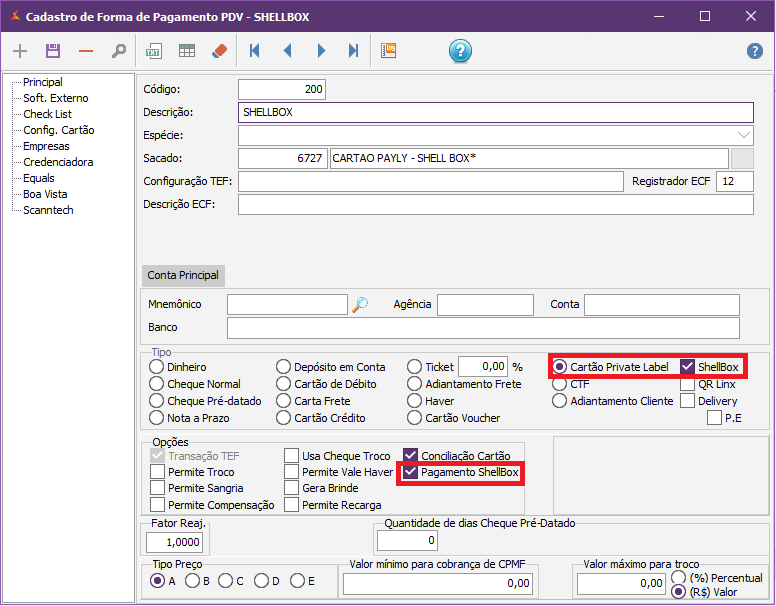The height and width of the screenshot is (606, 776).
Task: Click the large round help icon
Action: coord(460,51)
